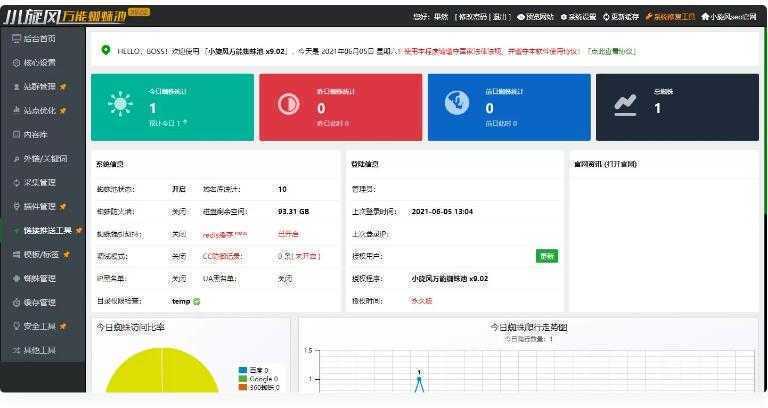Click the gear icon beside 核心设置
The height and width of the screenshot is (408, 768).
[16, 63]
